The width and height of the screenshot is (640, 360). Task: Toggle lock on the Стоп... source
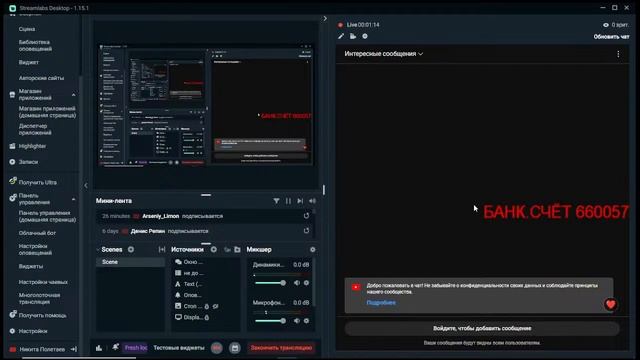tap(207, 307)
